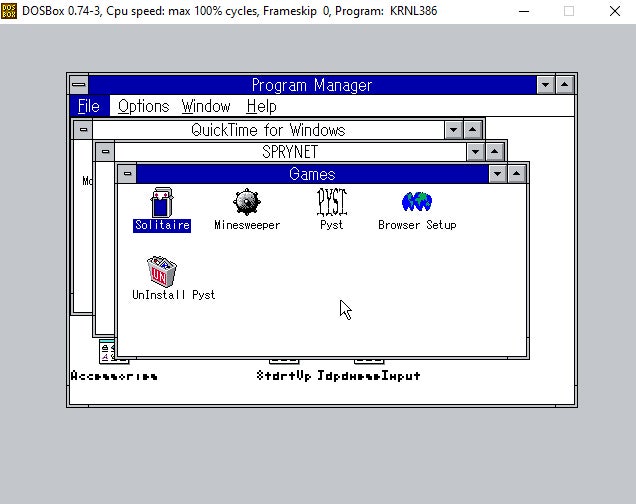
Task: Open the Solitaire game icon
Action: 161,203
